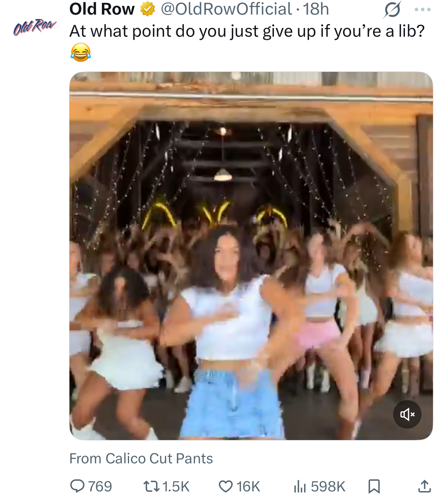The width and height of the screenshot is (444, 504).
Task: Bookmark this Old Row post
Action: tap(374, 486)
